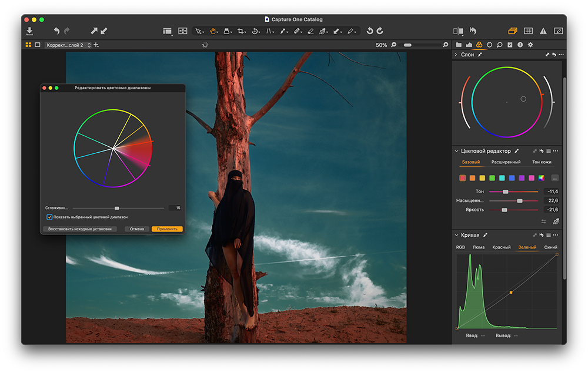Enable 'Показать выбранный цветовой диапазон' checkbox
588x373 pixels.
pos(49,217)
